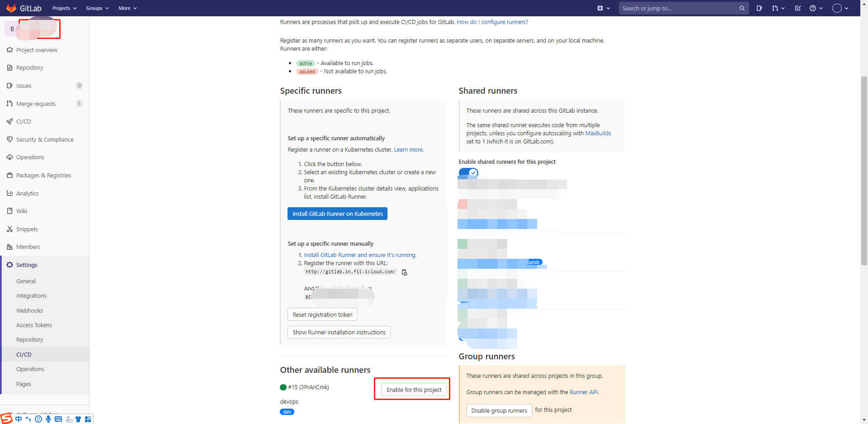
Task: Toggle off shared runners for this project
Action: coord(468,172)
